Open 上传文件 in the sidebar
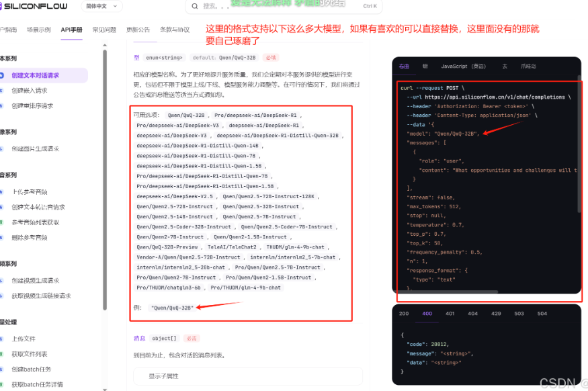This screenshot has height=391, width=588. click(24, 339)
